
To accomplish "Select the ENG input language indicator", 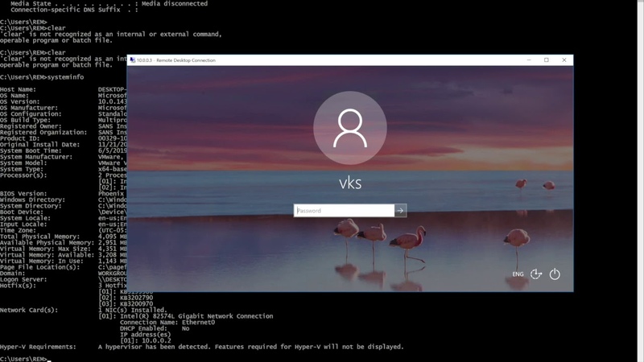I will [518, 274].
